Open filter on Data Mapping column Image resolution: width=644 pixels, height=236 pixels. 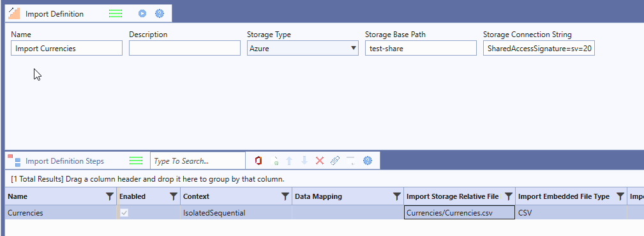pyautogui.click(x=397, y=196)
